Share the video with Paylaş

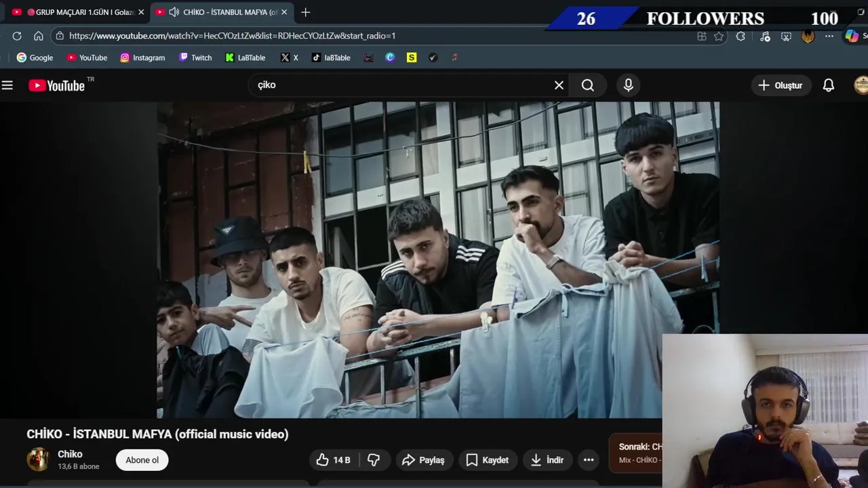tap(423, 460)
